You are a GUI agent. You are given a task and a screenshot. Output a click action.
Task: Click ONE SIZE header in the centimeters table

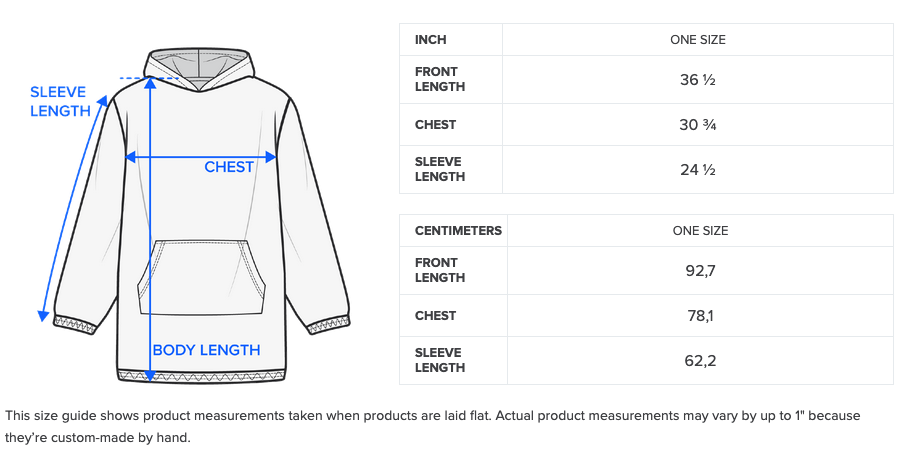coord(700,231)
